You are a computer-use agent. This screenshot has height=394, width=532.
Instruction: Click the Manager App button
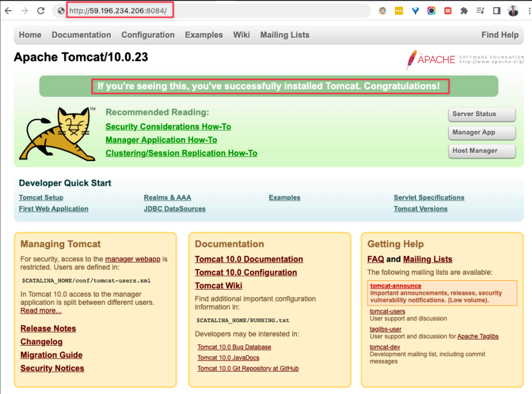(x=482, y=133)
